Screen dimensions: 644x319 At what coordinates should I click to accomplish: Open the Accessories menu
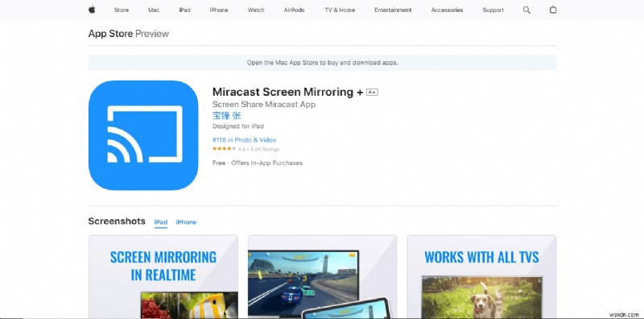pos(447,10)
